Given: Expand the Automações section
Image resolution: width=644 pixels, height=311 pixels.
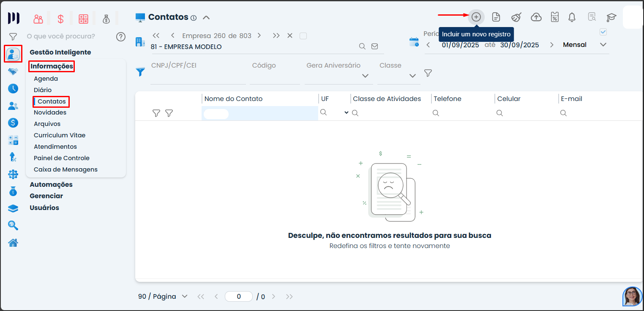Looking at the screenshot, I should pyautogui.click(x=51, y=185).
